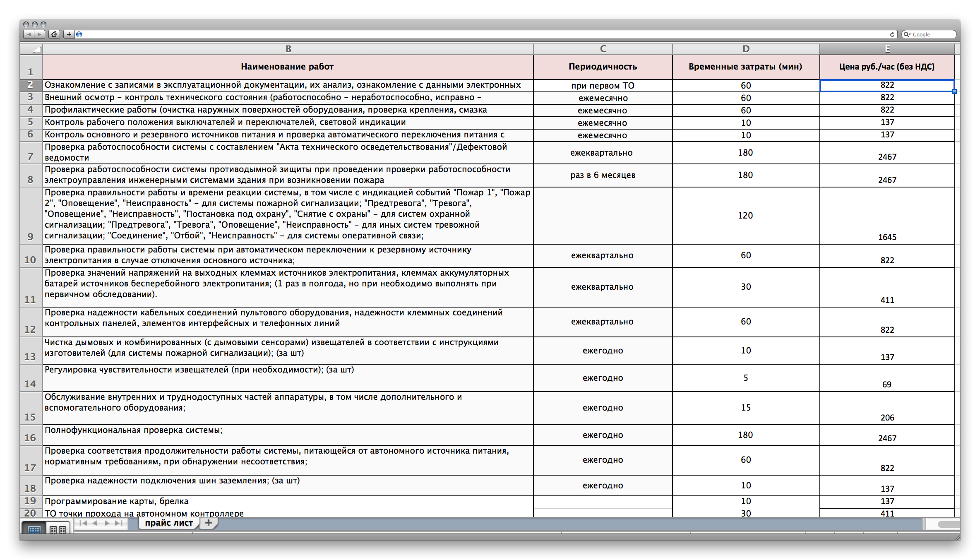Reload the page with the refresh icon

click(892, 34)
